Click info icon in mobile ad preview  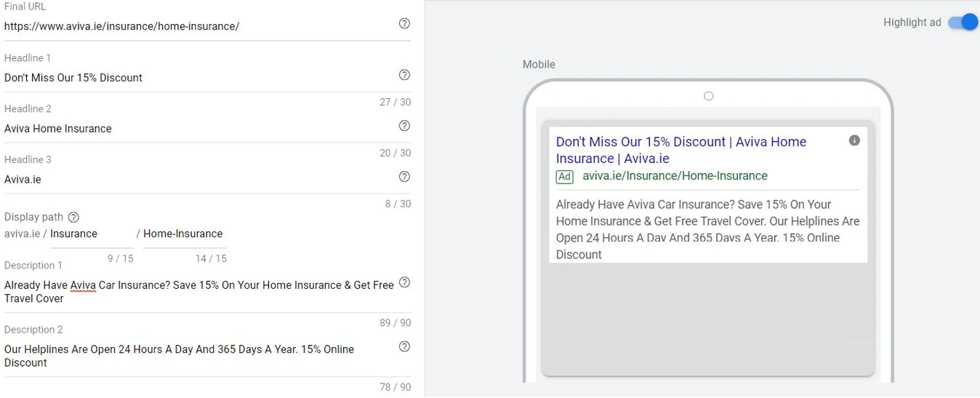point(854,140)
